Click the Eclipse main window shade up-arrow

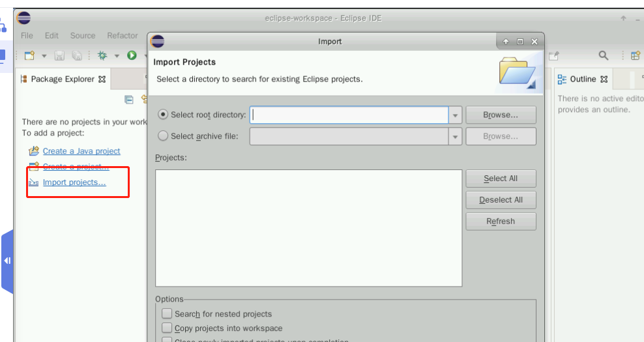[x=623, y=18]
